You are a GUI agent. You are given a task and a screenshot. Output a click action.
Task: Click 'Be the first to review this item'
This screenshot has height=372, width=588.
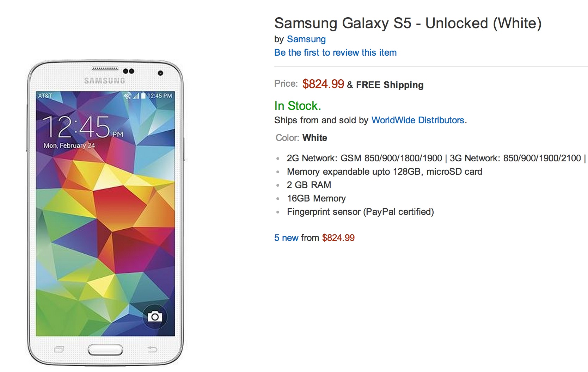click(x=335, y=52)
